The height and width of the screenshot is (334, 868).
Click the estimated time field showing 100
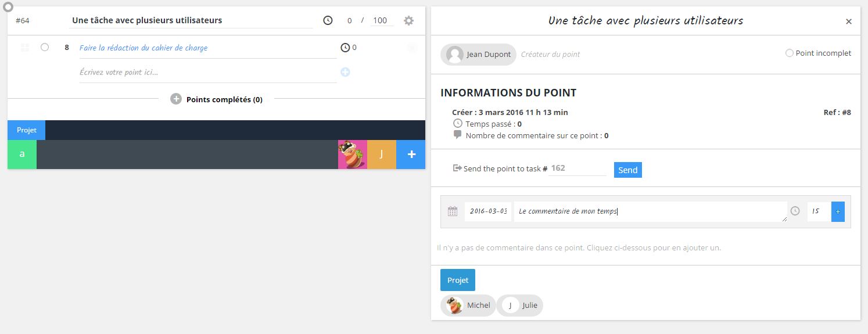point(382,20)
